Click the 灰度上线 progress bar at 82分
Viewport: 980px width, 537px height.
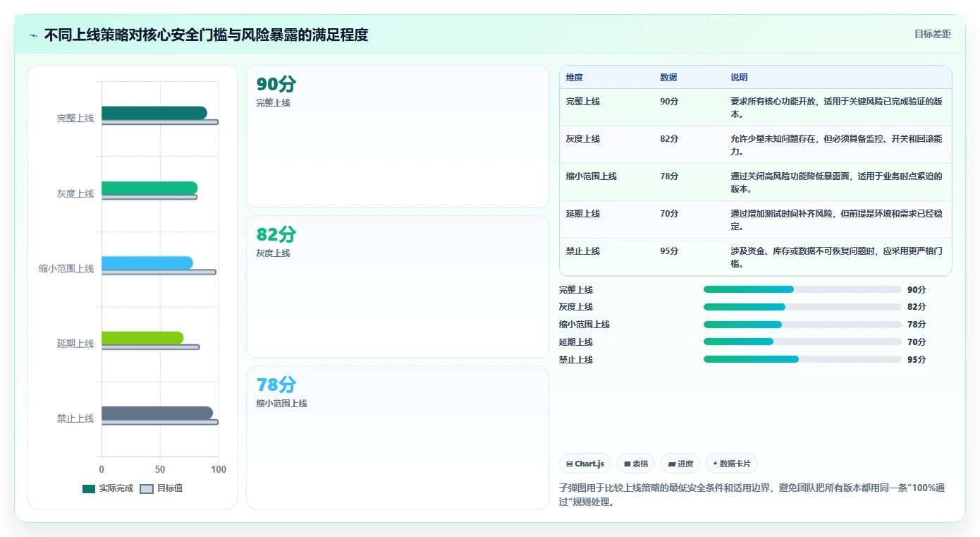tap(802, 307)
